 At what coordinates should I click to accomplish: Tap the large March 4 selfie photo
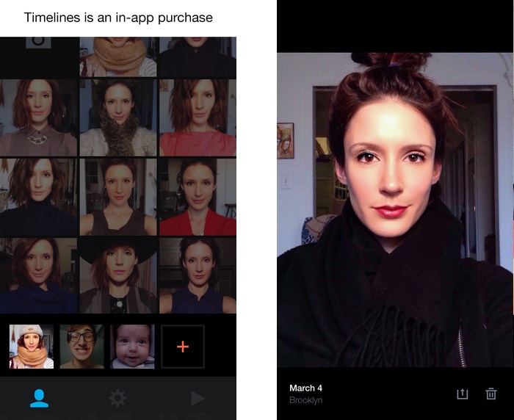(x=395, y=210)
